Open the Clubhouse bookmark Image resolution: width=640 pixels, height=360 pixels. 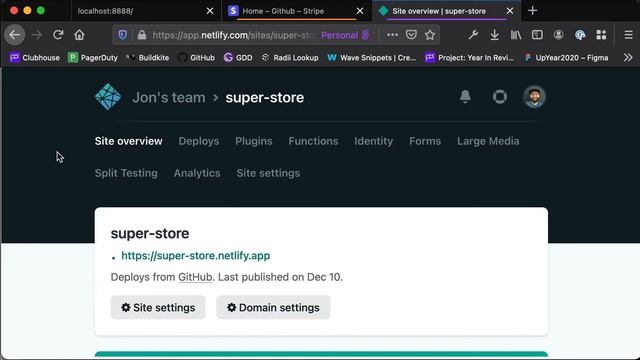pos(35,58)
